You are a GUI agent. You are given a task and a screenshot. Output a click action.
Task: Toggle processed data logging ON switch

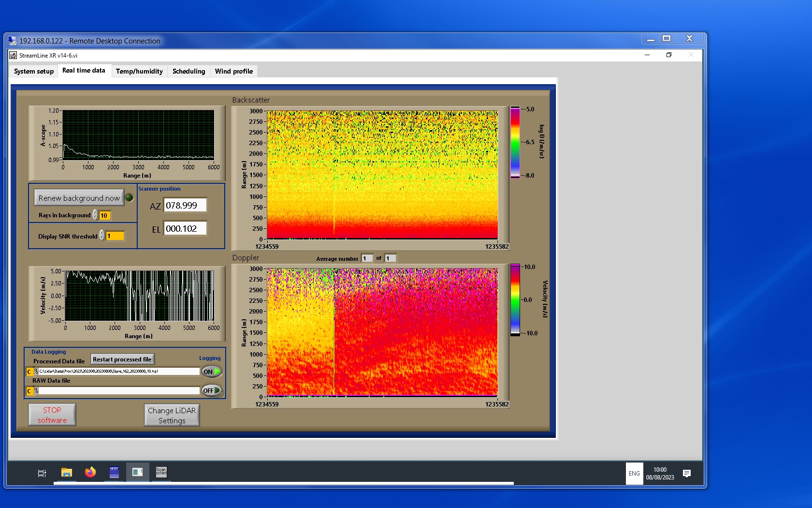point(212,372)
